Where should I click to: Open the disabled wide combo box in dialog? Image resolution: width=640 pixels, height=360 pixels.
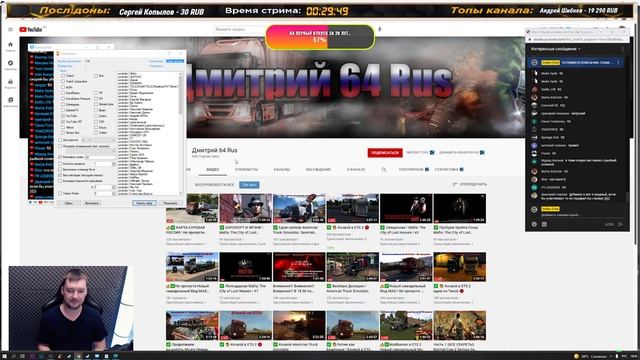click(90, 151)
